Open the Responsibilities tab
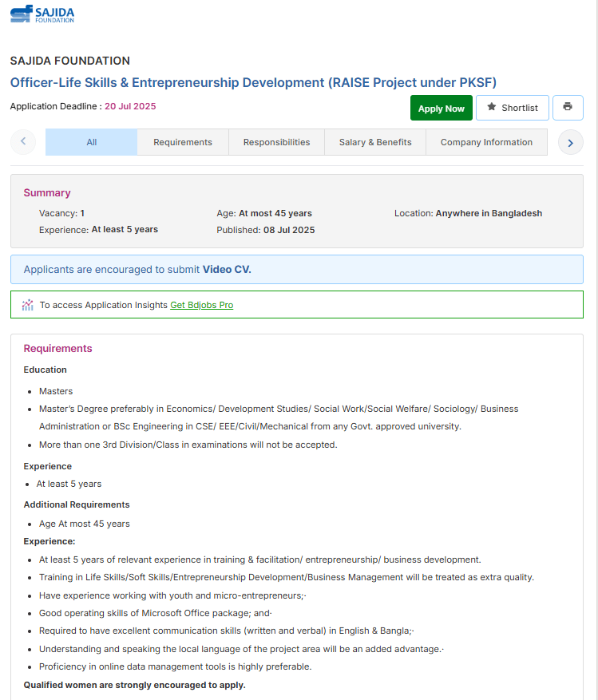The height and width of the screenshot is (700, 598). (276, 142)
